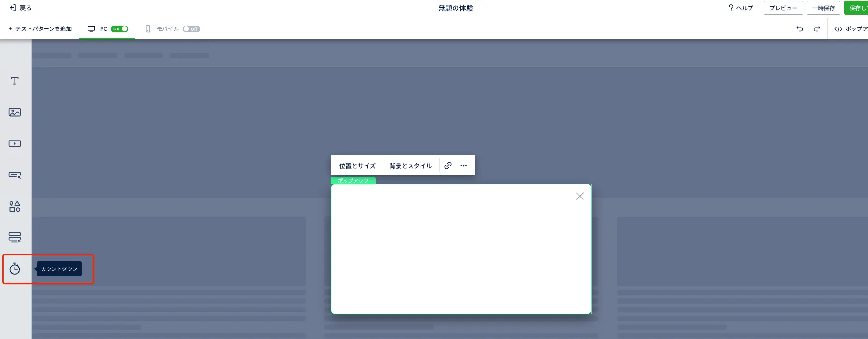The height and width of the screenshot is (339, 868).
Task: Select the Form element tool in sidebar
Action: [15, 237]
